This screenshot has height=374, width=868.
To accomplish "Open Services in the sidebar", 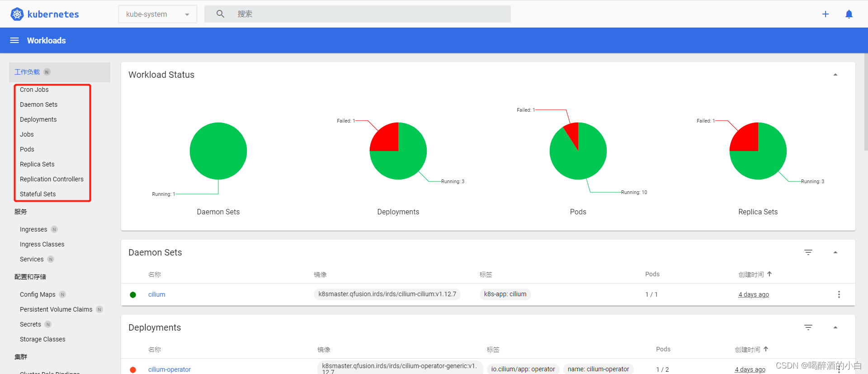I will click(x=32, y=259).
